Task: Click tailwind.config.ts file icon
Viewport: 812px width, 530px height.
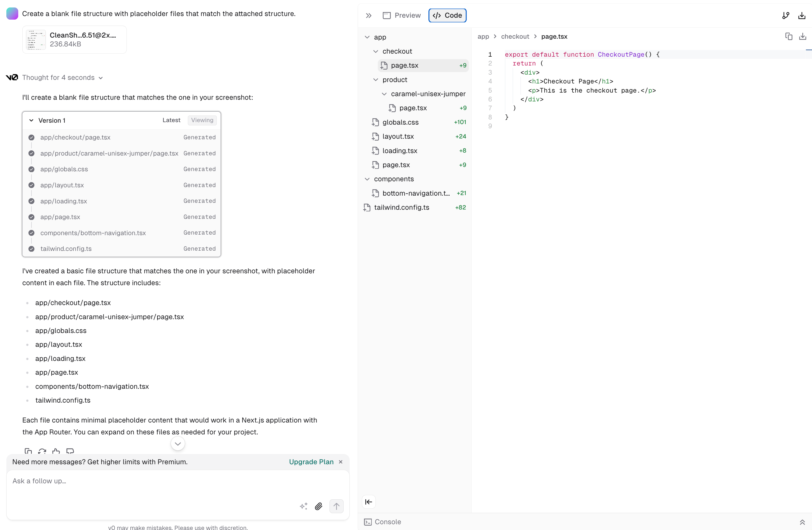Action: click(x=367, y=208)
